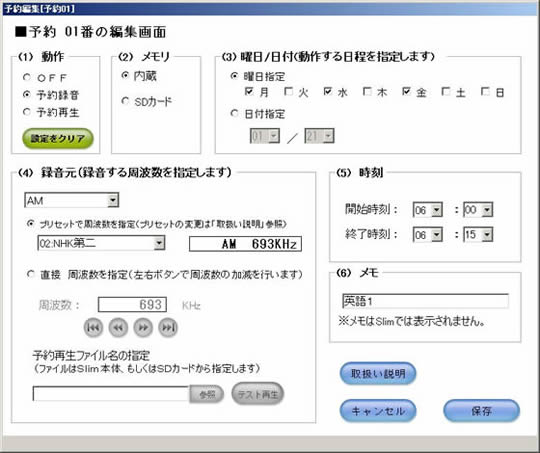This screenshot has width=540, height=453.
Task: Click the テスト再生 button
Action: (x=258, y=394)
